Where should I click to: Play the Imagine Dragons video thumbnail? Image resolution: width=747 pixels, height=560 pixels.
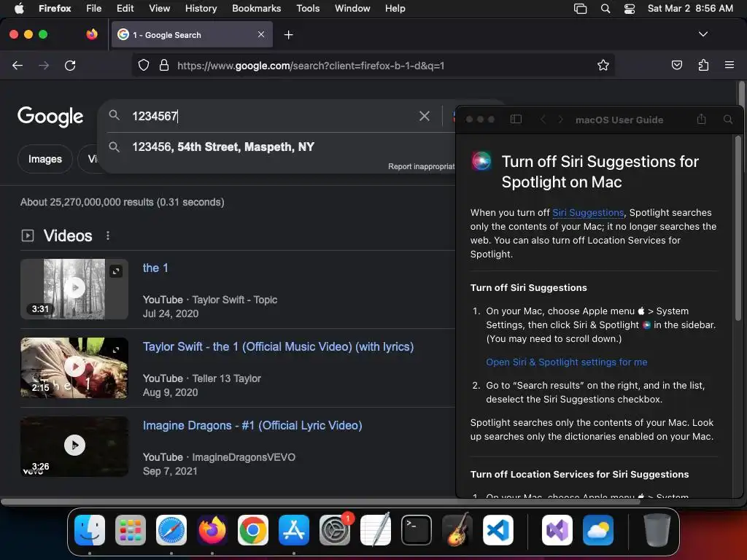tap(74, 446)
